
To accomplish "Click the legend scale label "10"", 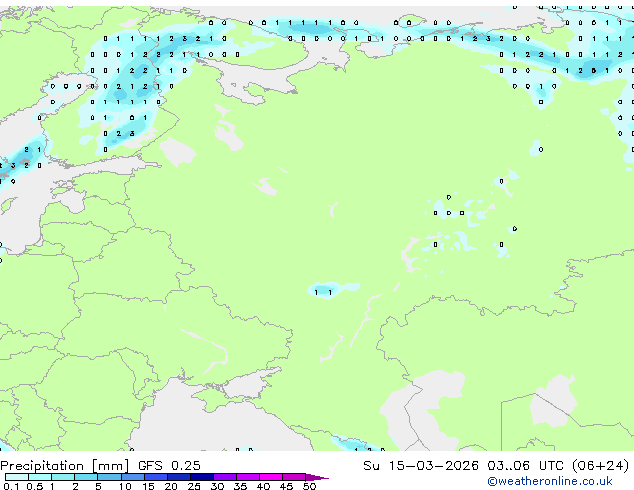I will 125,486.
